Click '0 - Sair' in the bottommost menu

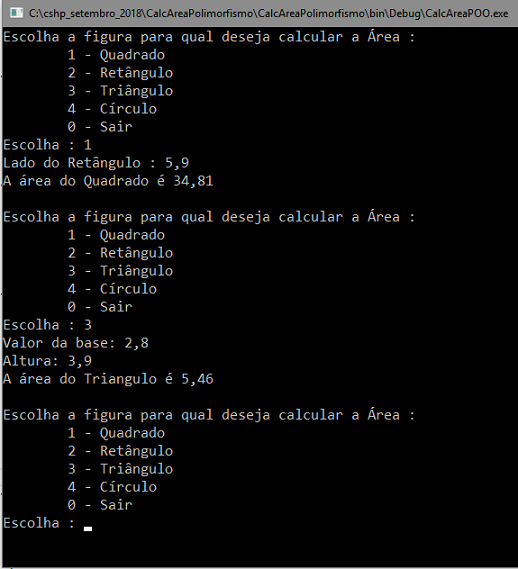pos(100,505)
